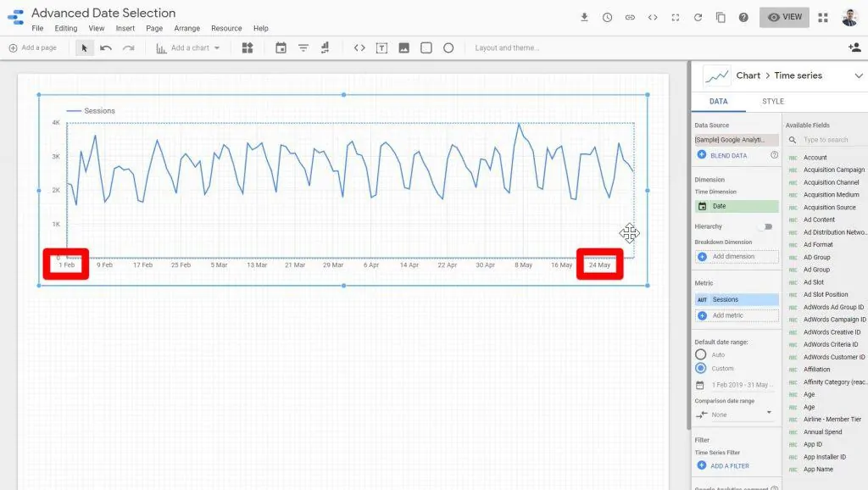Click the BLEND DATA button
The height and width of the screenshot is (490, 868).
tap(731, 155)
